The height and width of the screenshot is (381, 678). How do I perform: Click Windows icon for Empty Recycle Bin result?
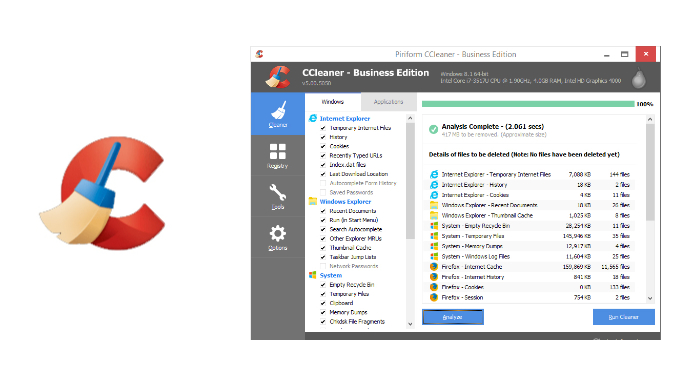[x=434, y=226]
